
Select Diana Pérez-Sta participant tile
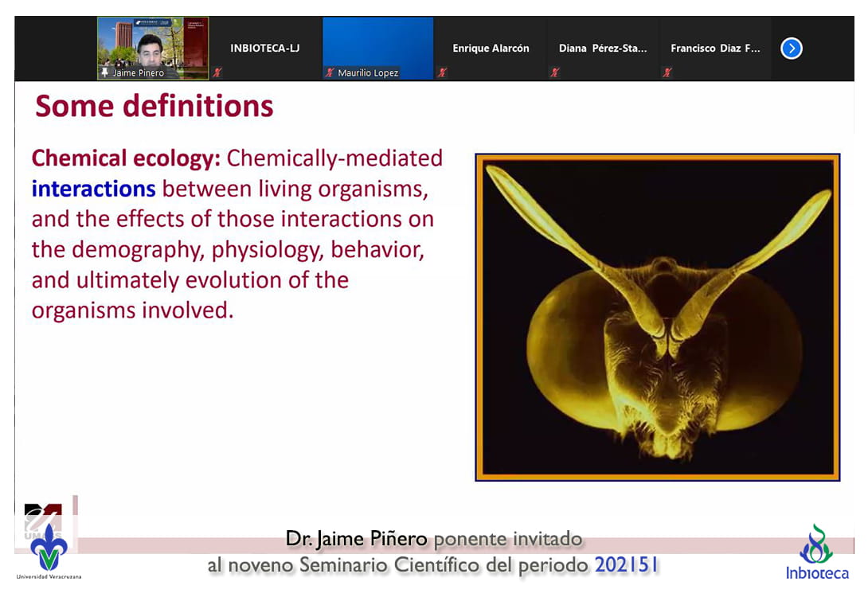coord(603,49)
